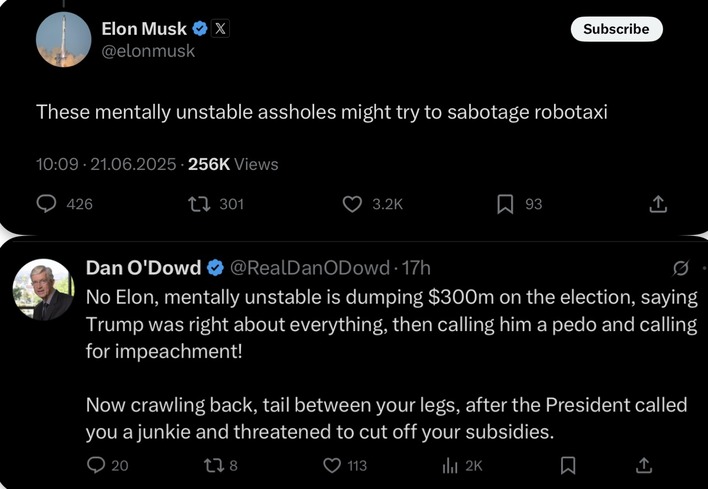The width and height of the screenshot is (708, 489).
Task: Like Elon Musk's tweet with 3.2K likes
Action: click(352, 204)
